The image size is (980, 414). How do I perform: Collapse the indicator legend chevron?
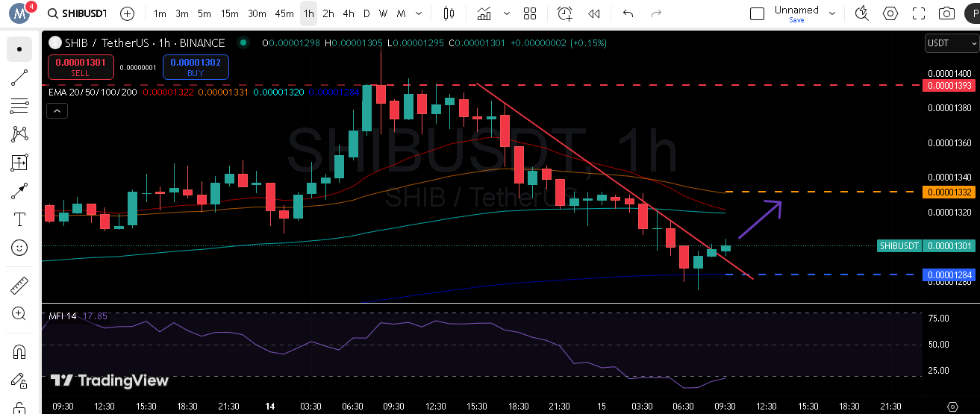click(57, 111)
